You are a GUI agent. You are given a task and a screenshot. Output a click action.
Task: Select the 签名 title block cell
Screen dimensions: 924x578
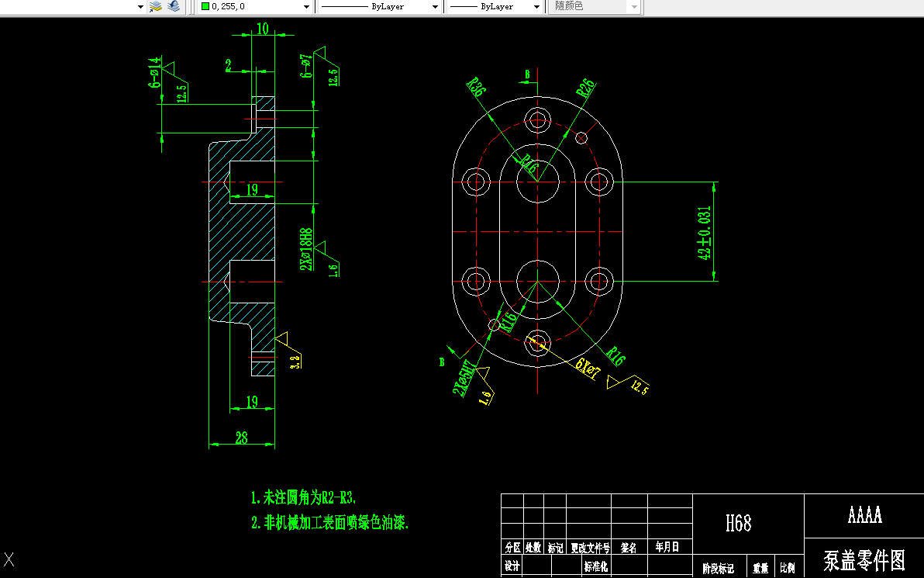[x=629, y=547]
